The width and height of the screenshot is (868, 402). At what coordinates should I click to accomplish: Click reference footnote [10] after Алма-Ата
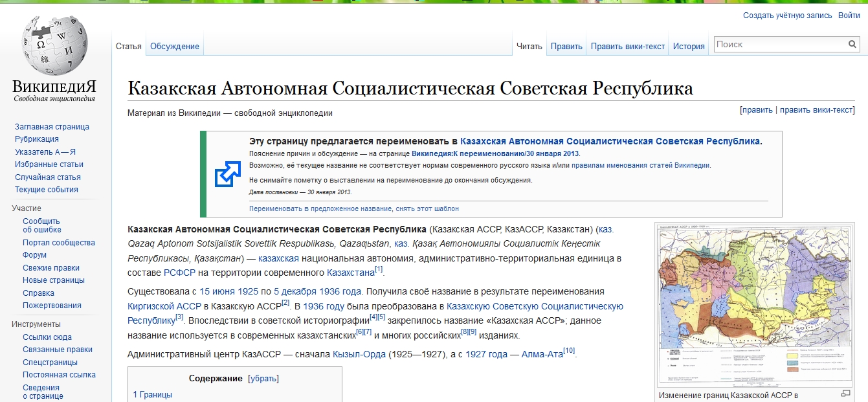tap(569, 351)
